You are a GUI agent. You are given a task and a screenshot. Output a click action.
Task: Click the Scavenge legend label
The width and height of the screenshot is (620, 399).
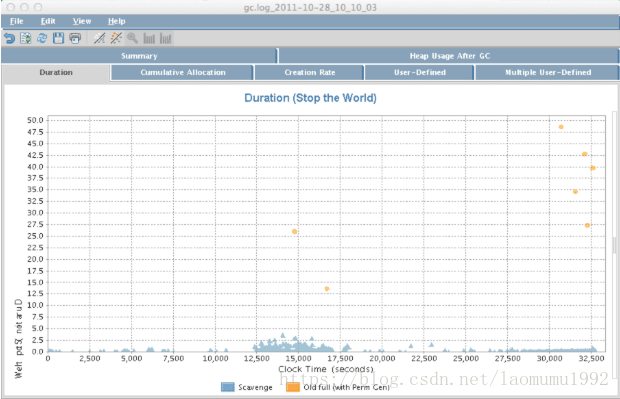pos(255,388)
